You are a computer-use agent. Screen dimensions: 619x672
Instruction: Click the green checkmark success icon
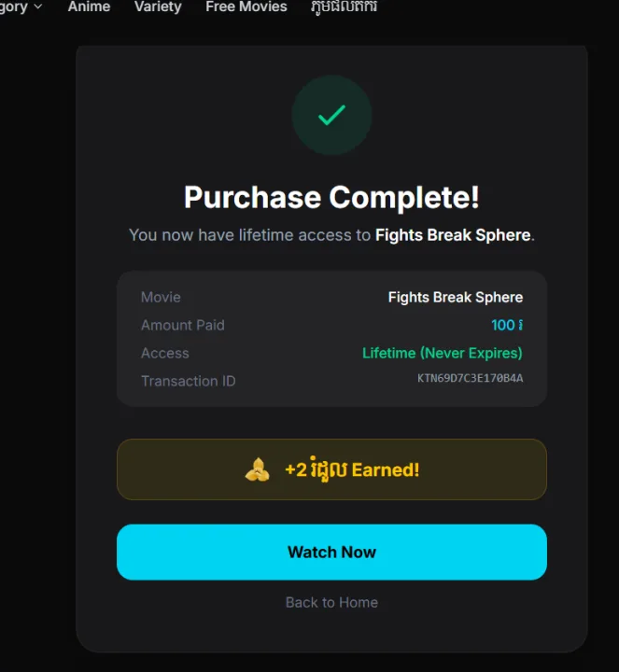331,116
